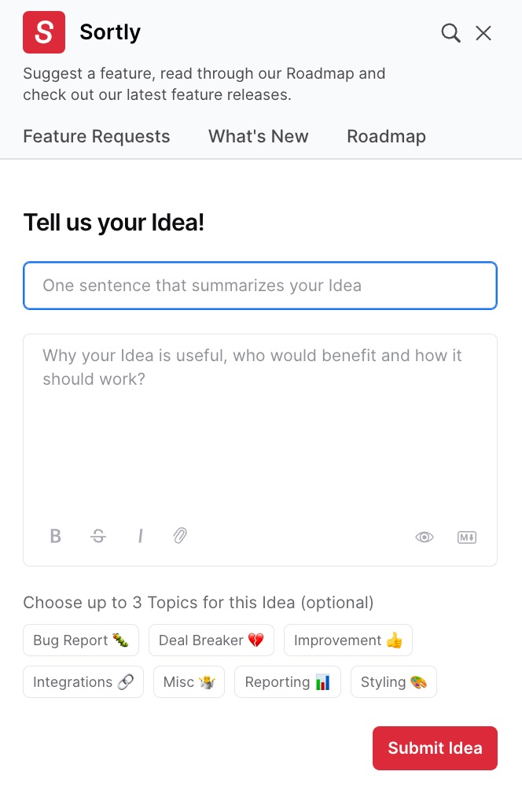This screenshot has height=812, width=522.
Task: Pick the Integrations topic tag
Action: (83, 682)
